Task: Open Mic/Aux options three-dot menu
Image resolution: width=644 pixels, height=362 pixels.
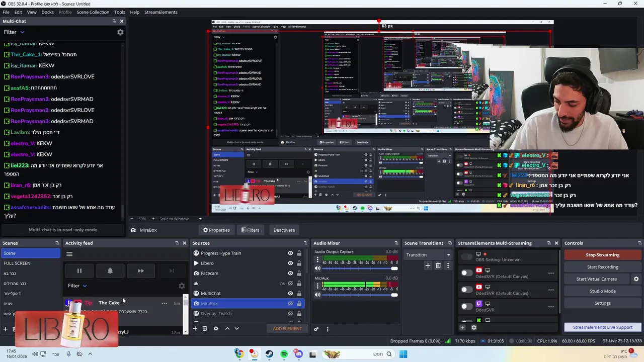Action: pyautogui.click(x=317, y=286)
